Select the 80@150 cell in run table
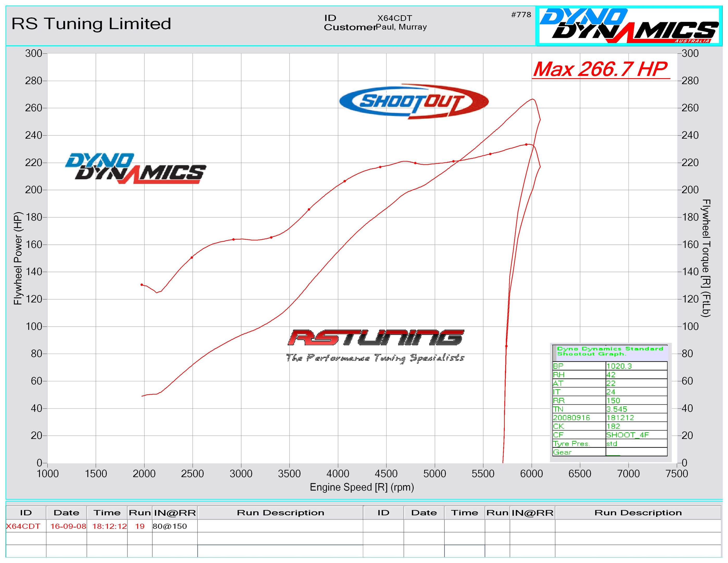This screenshot has height=563, width=728. [170, 526]
